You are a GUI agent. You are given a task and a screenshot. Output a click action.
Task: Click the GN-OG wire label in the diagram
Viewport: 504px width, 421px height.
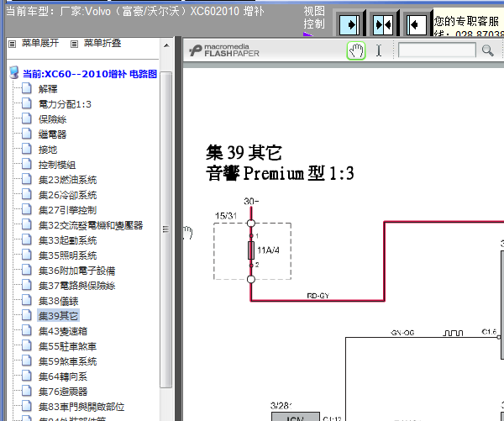point(402,333)
